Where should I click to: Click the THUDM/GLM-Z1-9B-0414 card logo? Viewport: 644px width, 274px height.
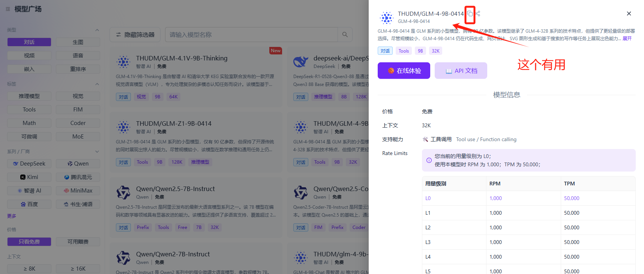tap(123, 127)
